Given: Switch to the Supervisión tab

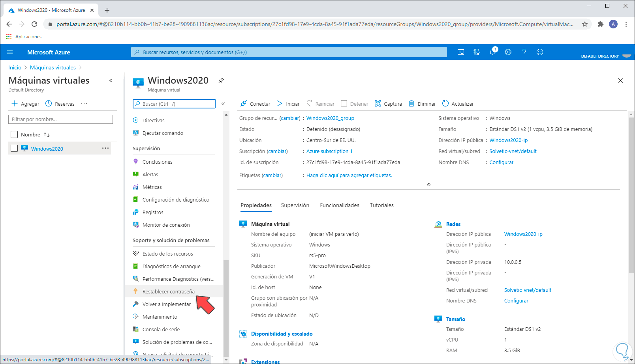Looking at the screenshot, I should 295,205.
